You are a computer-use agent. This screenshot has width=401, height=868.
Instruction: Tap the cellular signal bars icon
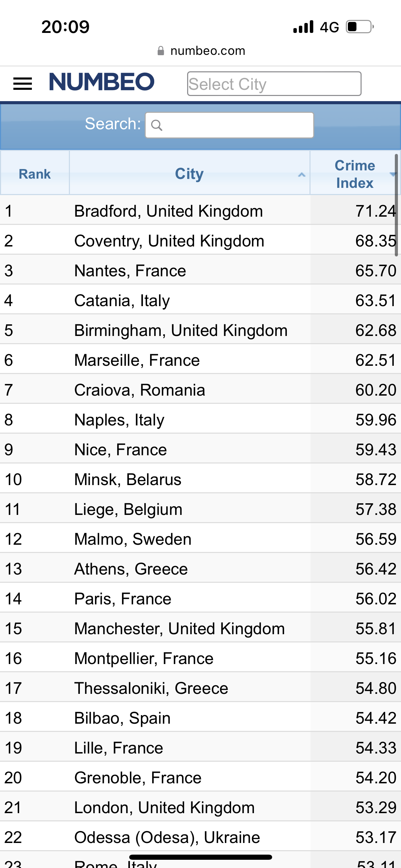[x=303, y=27]
